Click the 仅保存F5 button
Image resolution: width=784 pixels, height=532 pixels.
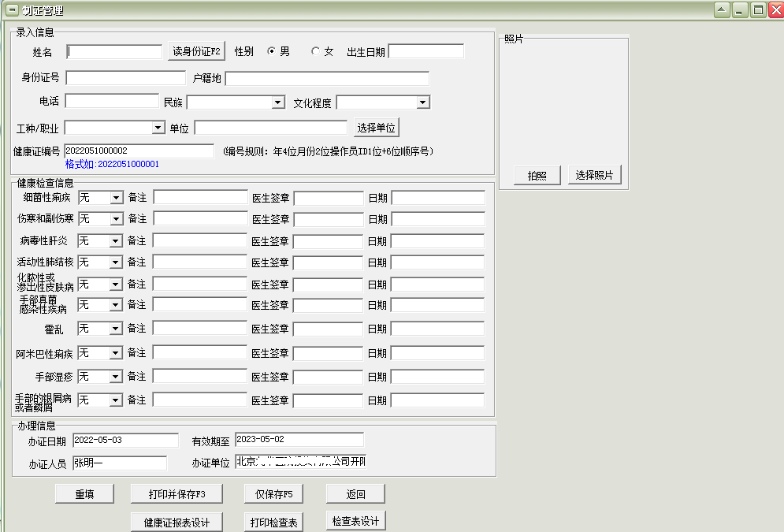(x=273, y=493)
